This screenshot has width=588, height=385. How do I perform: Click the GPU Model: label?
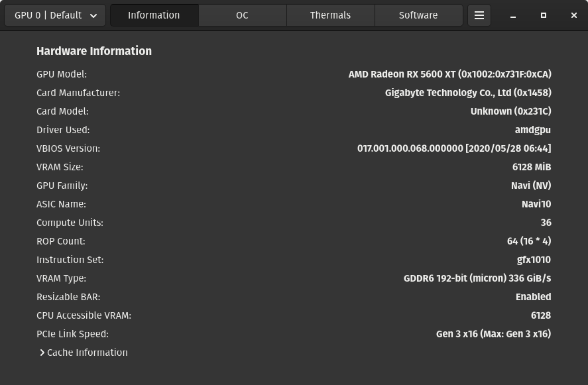tap(62, 74)
